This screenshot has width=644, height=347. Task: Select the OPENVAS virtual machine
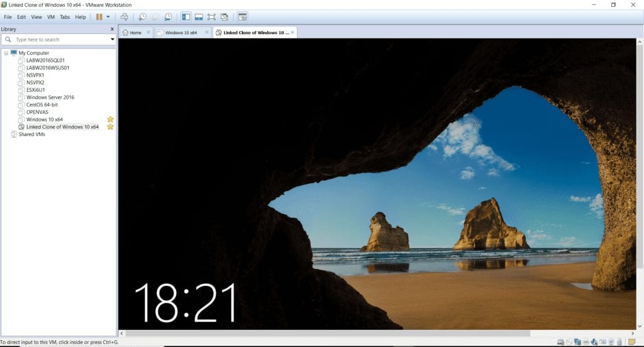tap(37, 112)
